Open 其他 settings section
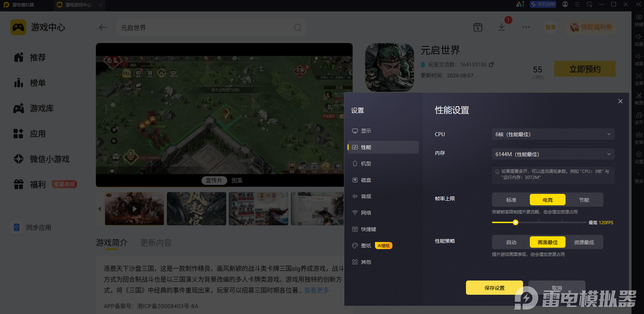 (x=383, y=262)
